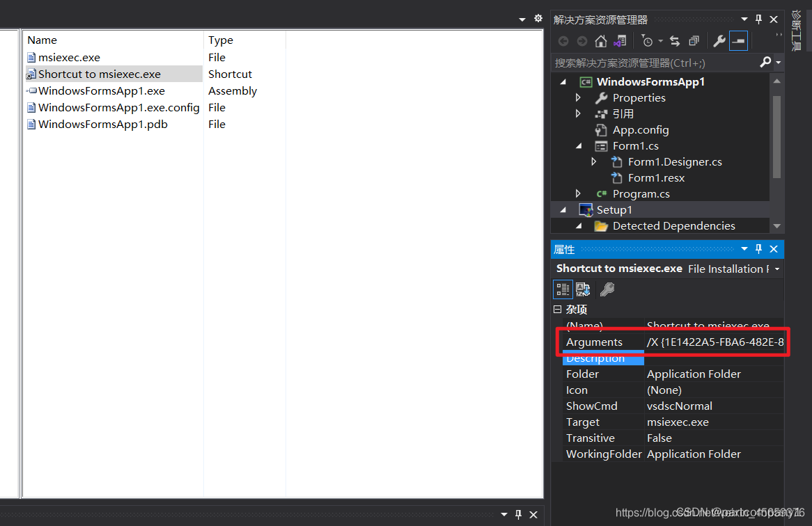Collapse the 杂项 category
Image resolution: width=812 pixels, height=526 pixels.
(557, 310)
